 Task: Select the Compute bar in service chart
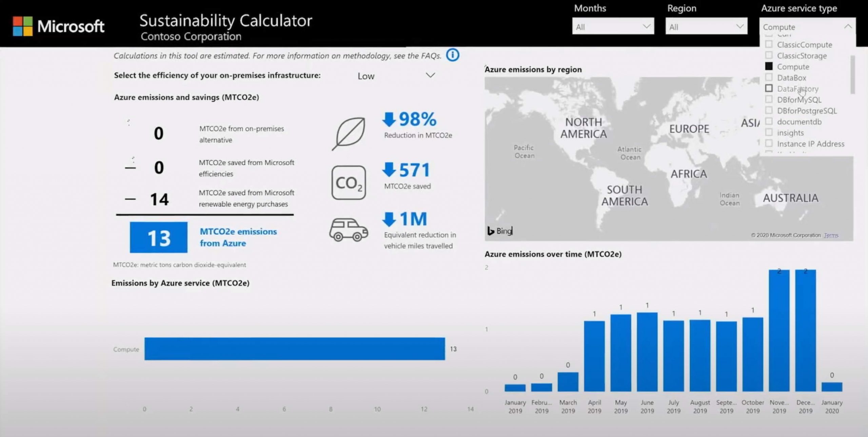[x=295, y=349]
